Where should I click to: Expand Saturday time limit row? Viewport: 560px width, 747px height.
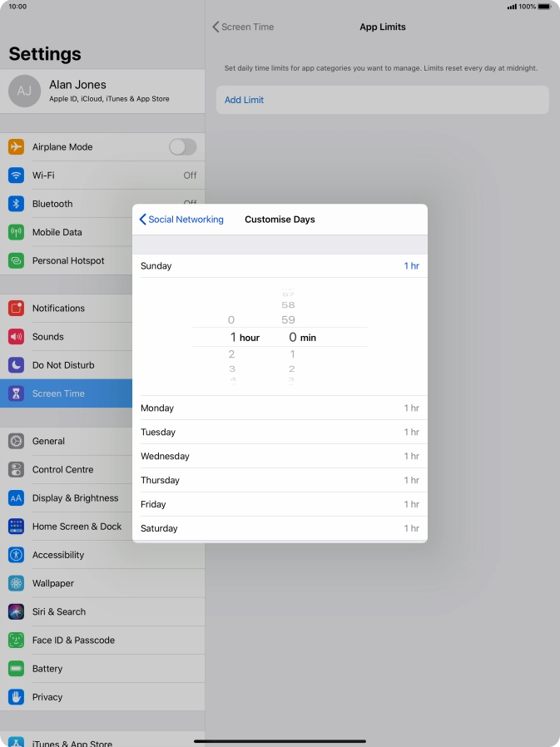[x=280, y=528]
